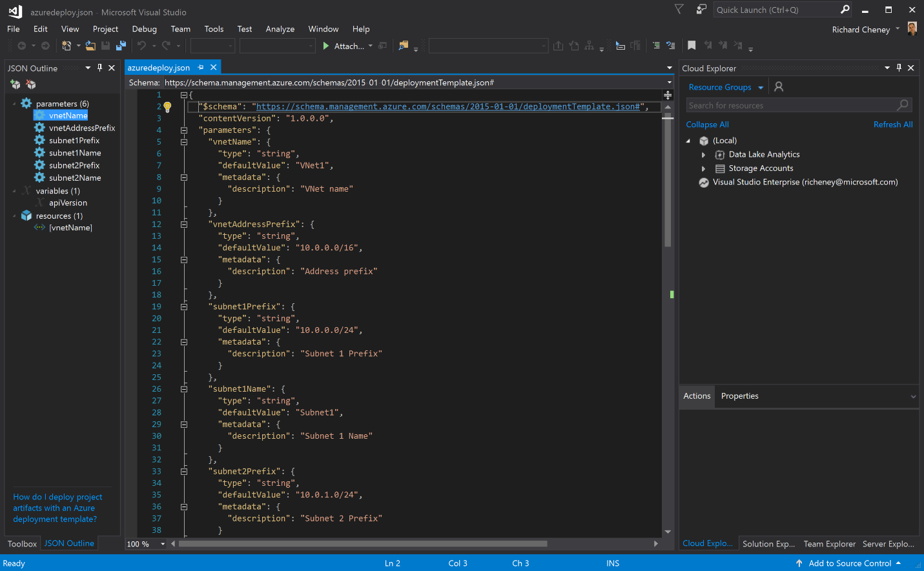
Task: Collapse the resources node in JSON Outline
Action: pyautogui.click(x=14, y=216)
